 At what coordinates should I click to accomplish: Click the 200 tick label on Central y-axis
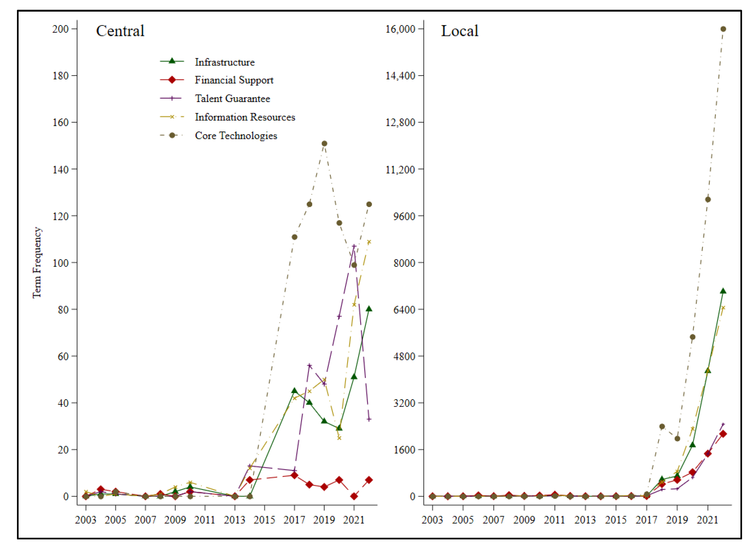(x=60, y=29)
